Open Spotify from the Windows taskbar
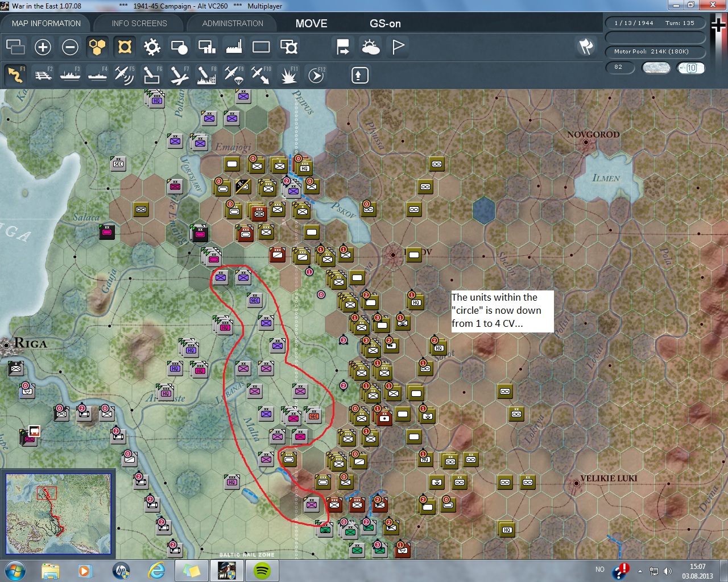Screen dimensions: 728x582 point(261,570)
